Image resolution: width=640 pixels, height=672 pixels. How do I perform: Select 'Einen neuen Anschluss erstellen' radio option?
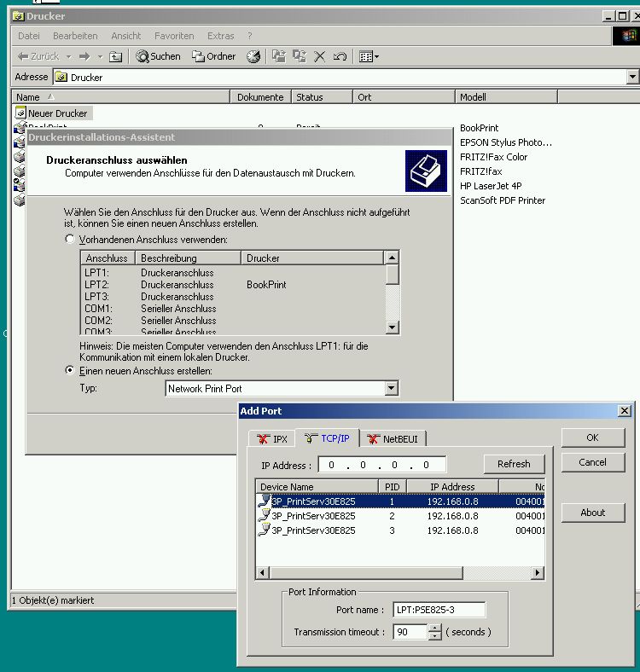70,371
